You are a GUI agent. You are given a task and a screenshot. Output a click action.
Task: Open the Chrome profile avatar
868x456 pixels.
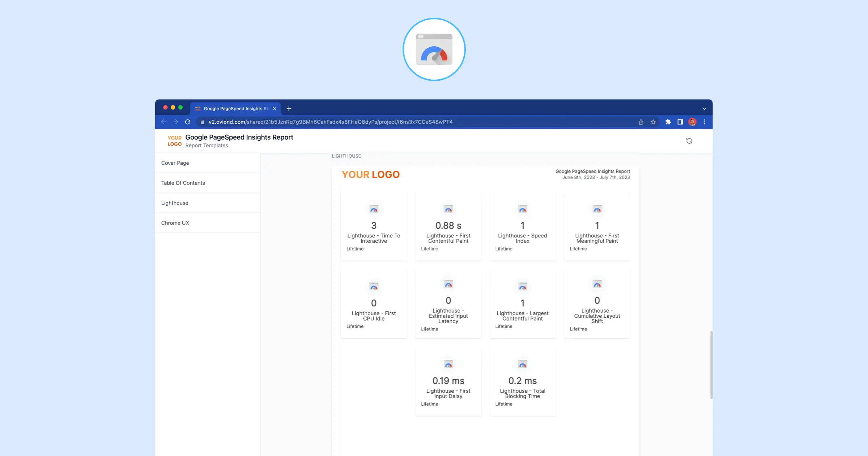click(692, 122)
